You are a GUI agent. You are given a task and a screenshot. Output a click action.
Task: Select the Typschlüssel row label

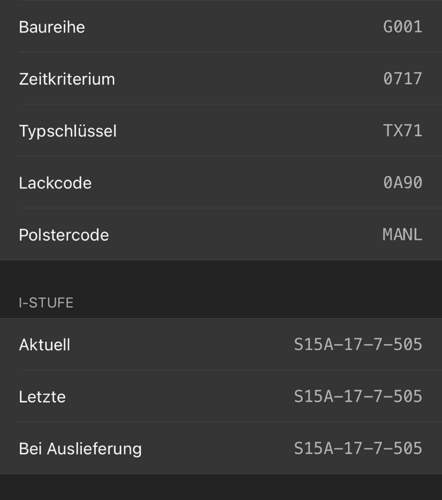tap(68, 131)
